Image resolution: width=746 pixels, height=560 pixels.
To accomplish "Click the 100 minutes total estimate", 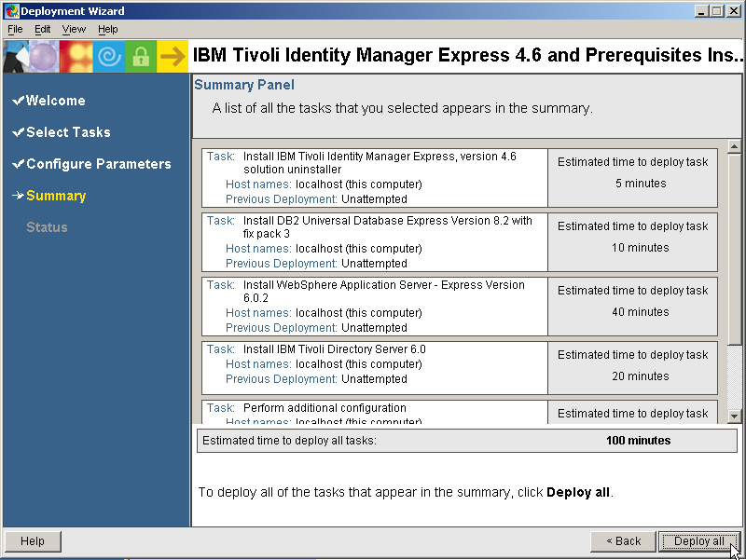I will 638,440.
